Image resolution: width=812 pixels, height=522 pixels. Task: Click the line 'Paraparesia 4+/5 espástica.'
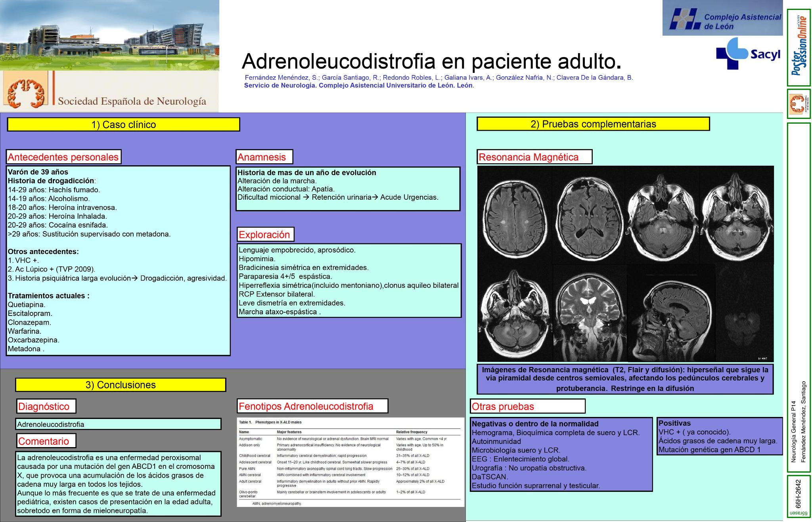click(x=285, y=277)
